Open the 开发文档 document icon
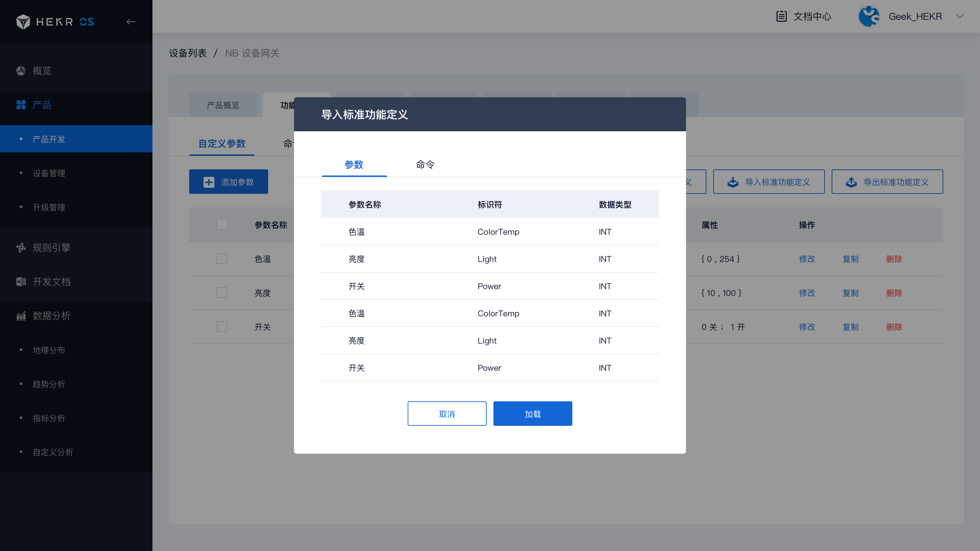This screenshot has height=551, width=980. 21,281
